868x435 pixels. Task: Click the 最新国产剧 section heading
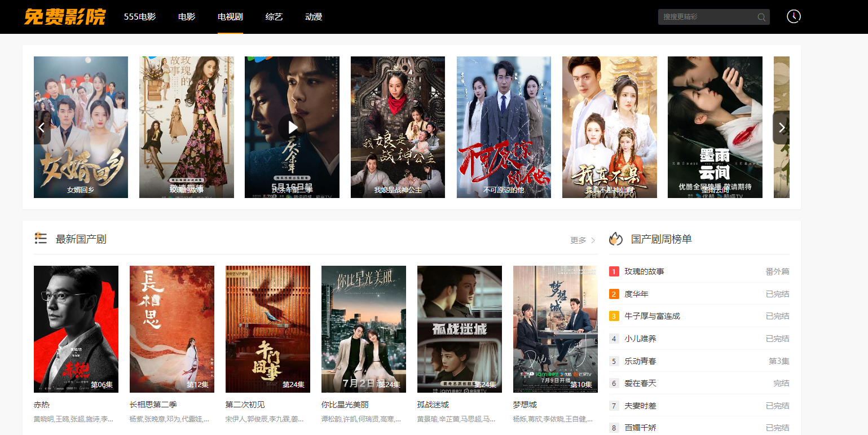(x=81, y=239)
